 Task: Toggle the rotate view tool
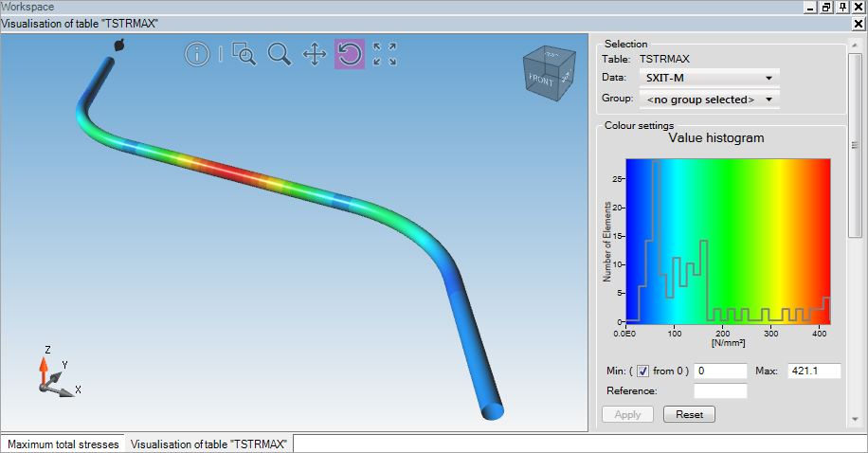pyautogui.click(x=349, y=55)
